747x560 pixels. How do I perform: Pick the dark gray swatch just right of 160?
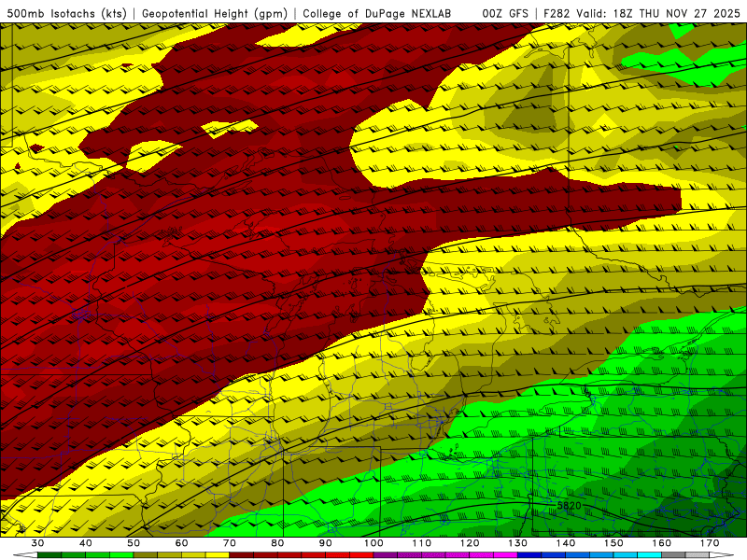tap(673, 555)
